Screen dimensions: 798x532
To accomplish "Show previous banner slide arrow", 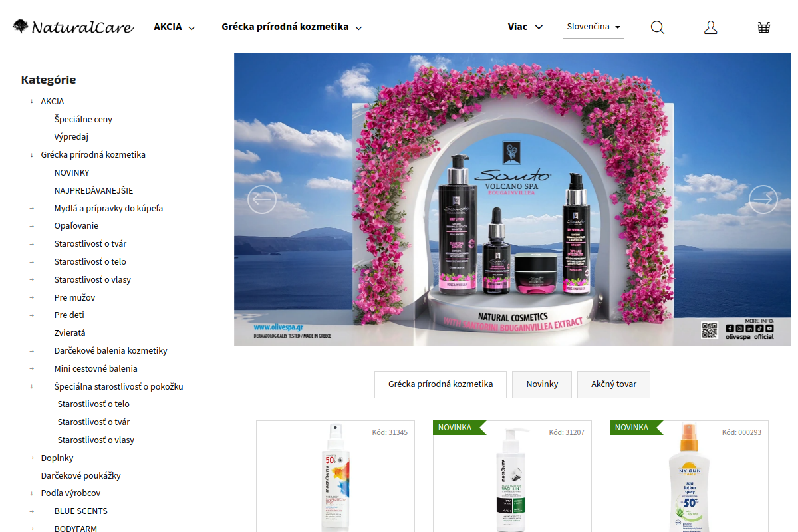I will click(x=262, y=199).
